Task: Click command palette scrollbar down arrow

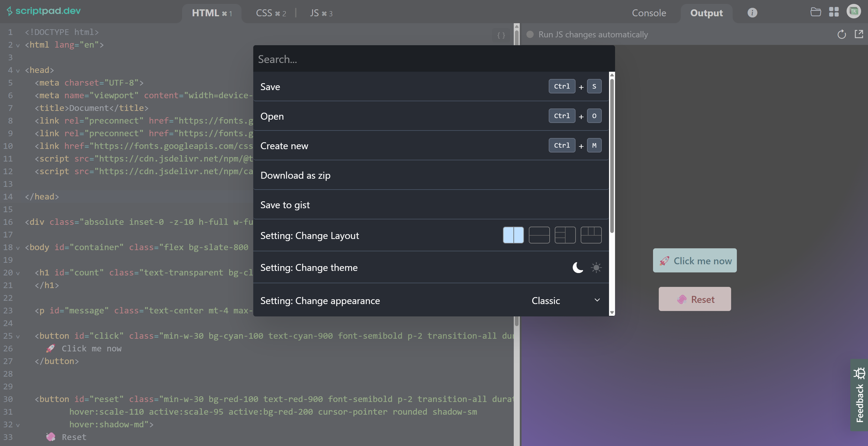Action: (x=612, y=313)
